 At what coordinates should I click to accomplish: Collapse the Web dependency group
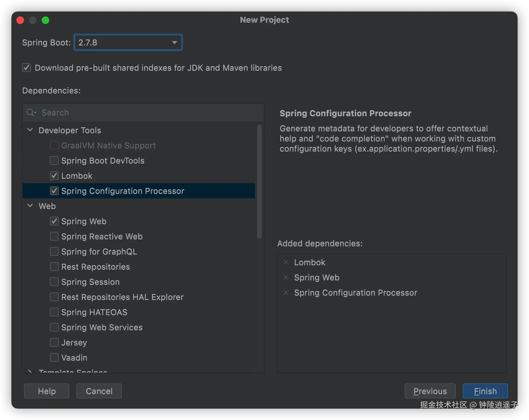point(30,206)
